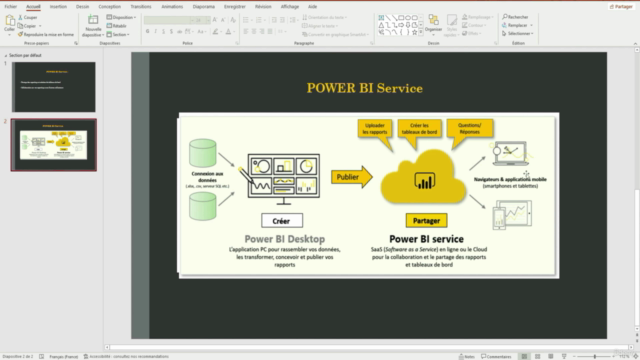
Task: Switch to the Diaporama tab
Action: [204, 7]
